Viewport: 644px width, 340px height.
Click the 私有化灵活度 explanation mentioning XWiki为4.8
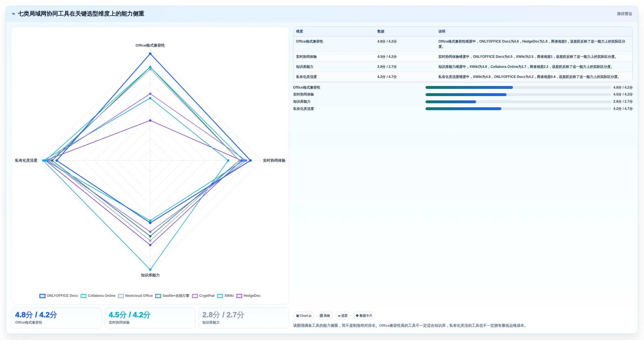(529, 77)
